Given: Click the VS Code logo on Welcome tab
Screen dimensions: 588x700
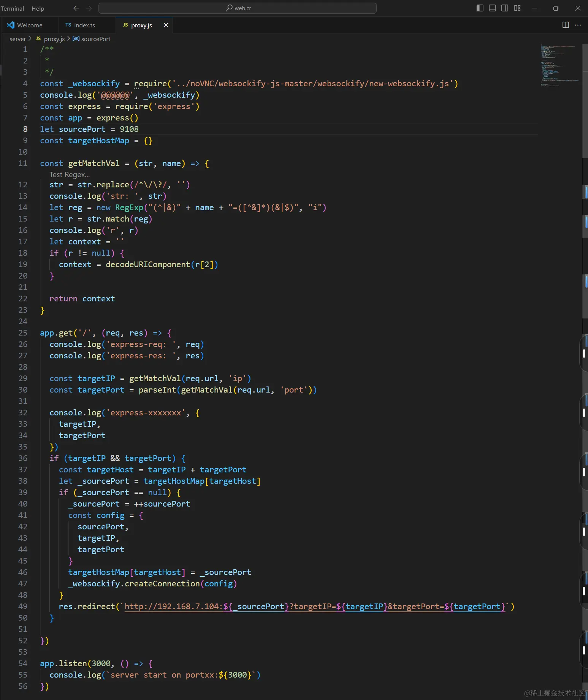Looking at the screenshot, I should 11,25.
